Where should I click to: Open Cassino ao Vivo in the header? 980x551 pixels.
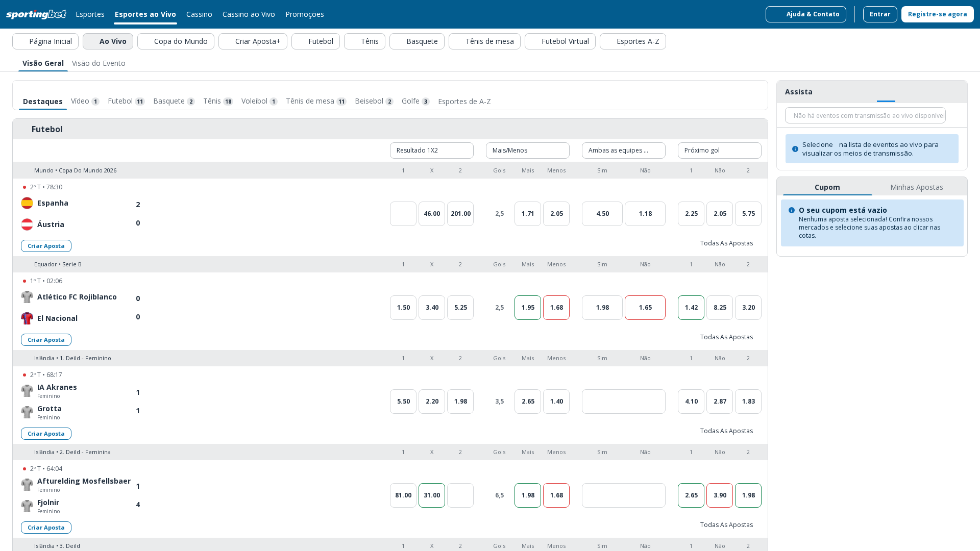pos(249,14)
